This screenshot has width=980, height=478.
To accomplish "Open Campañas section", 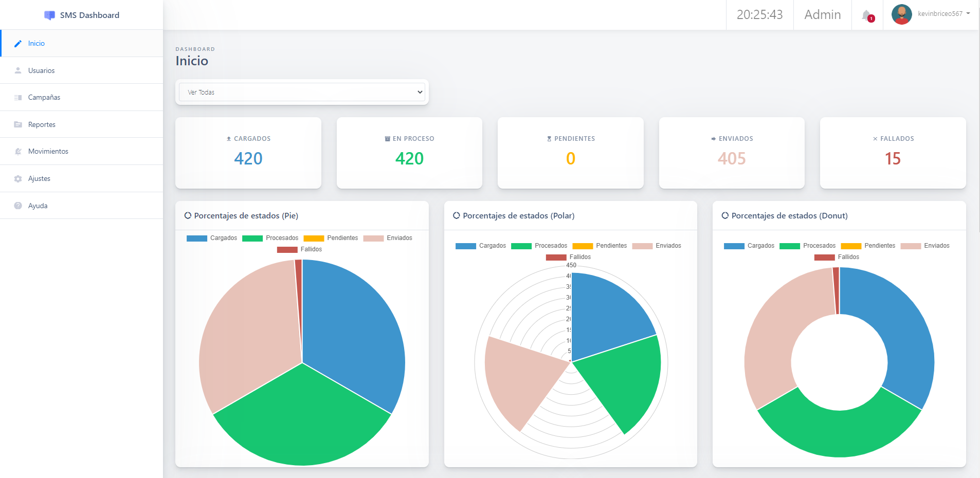I will (82, 97).
